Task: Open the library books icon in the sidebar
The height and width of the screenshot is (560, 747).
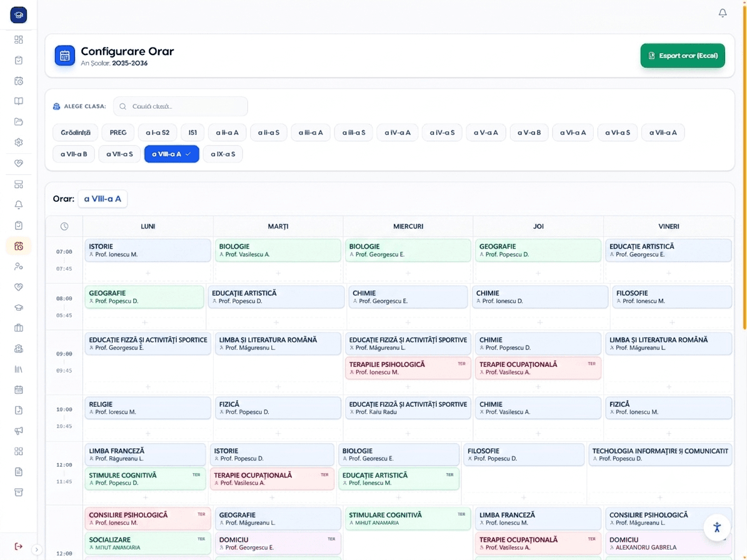Action: pyautogui.click(x=19, y=369)
